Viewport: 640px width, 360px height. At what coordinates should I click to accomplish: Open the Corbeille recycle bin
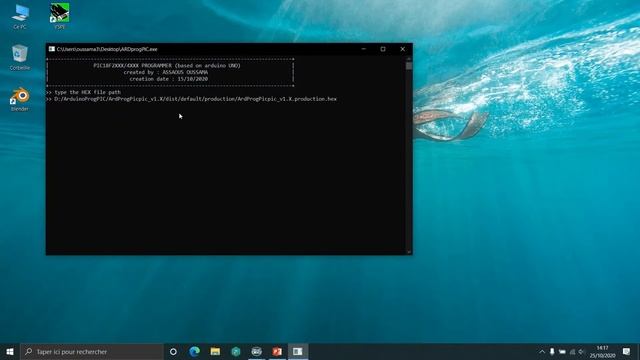20,58
